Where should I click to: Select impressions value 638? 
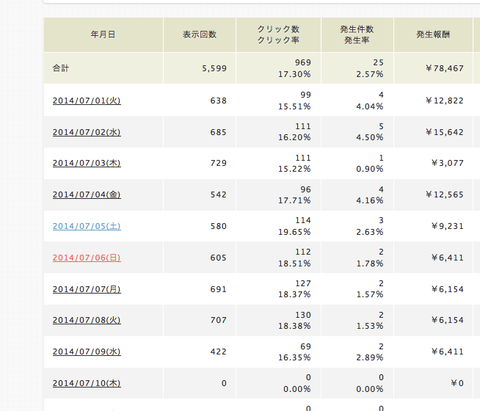point(218,101)
